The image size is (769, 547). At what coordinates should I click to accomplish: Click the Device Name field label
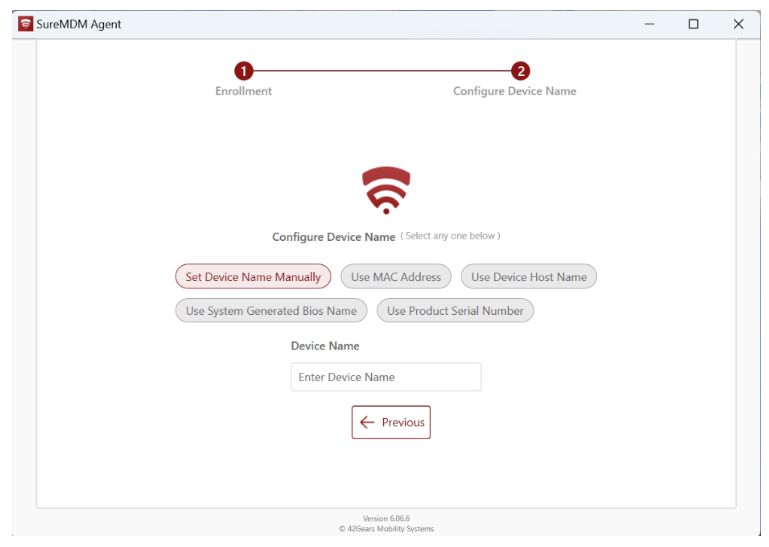325,346
